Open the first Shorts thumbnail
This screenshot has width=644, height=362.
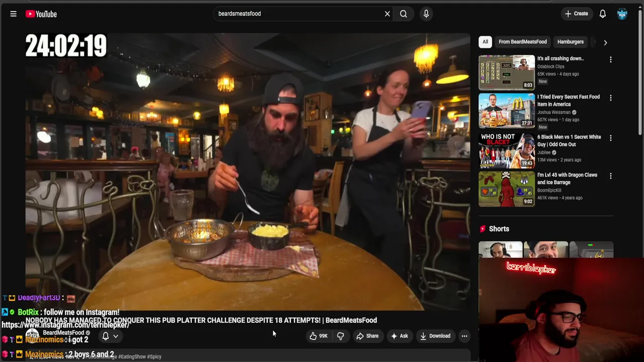(x=500, y=250)
